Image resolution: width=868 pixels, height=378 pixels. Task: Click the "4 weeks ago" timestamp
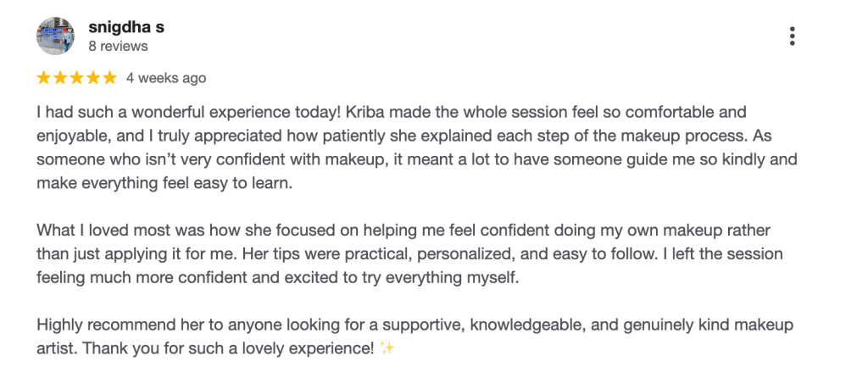[x=166, y=78]
